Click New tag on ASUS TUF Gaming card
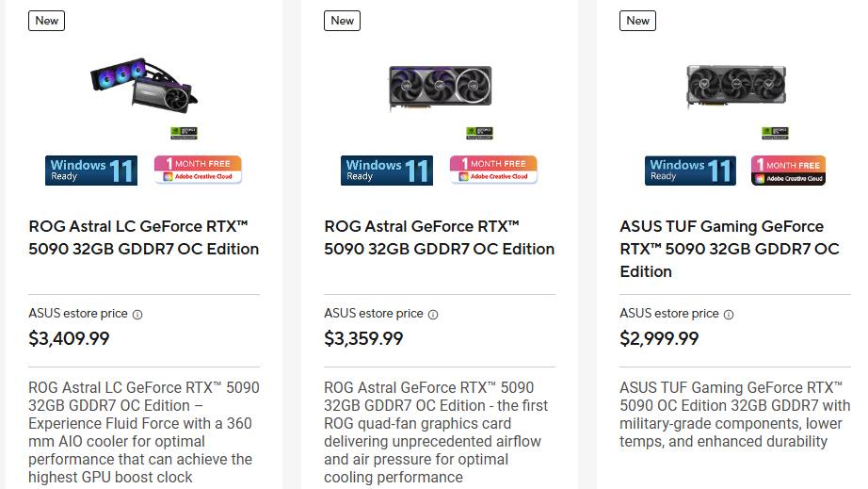 638,21
